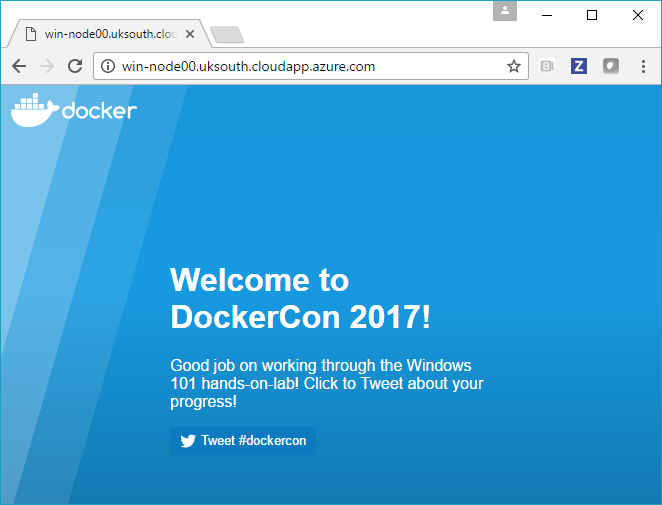Click the Good job on working text
This screenshot has height=505, width=662.
click(327, 383)
